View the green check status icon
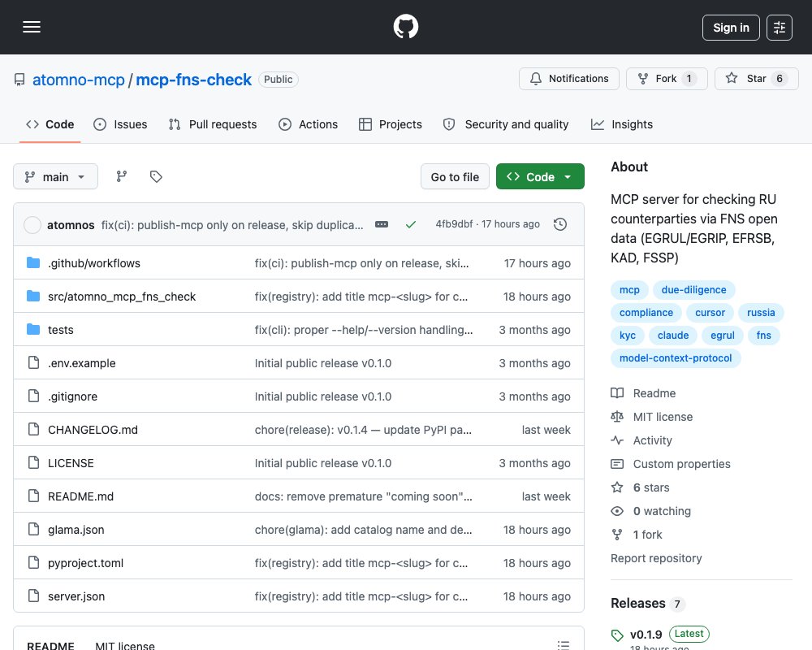The image size is (812, 650). point(411,224)
